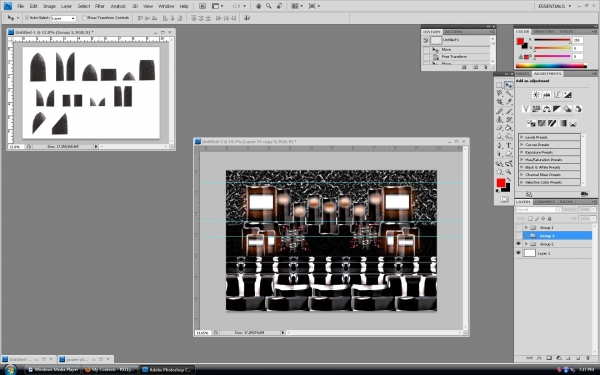Select the Healing Brush tool
Image resolution: width=600 pixels, height=375 pixels.
coord(499,111)
